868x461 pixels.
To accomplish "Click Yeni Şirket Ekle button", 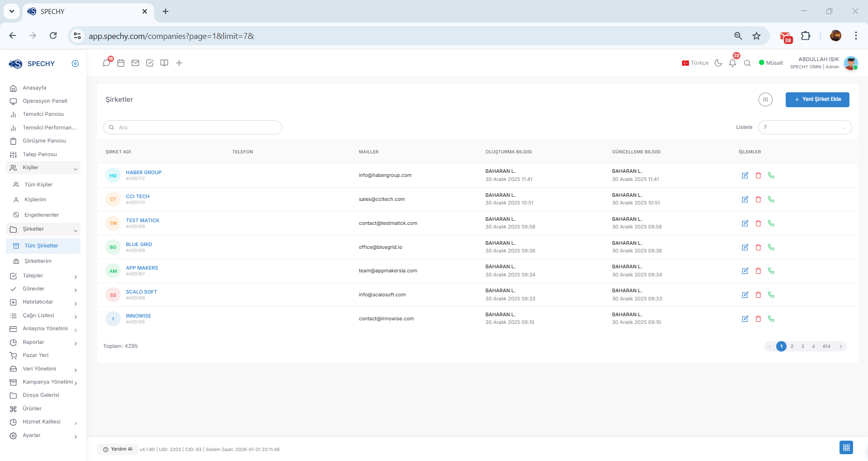I will pos(817,100).
